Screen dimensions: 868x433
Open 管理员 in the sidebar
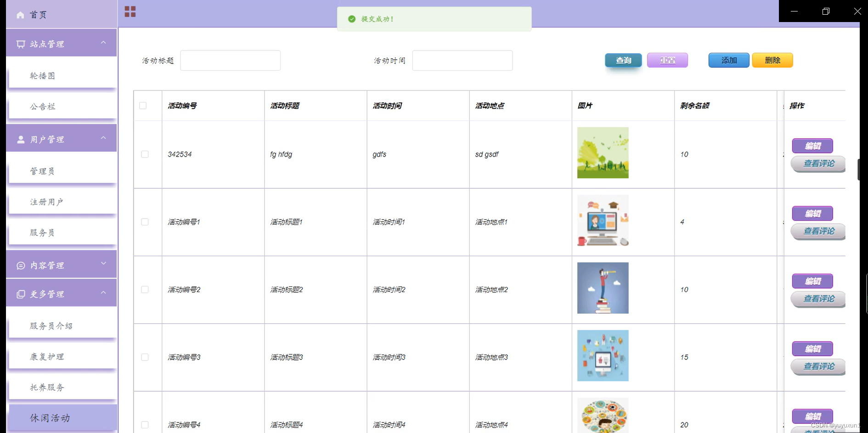pyautogui.click(x=63, y=171)
